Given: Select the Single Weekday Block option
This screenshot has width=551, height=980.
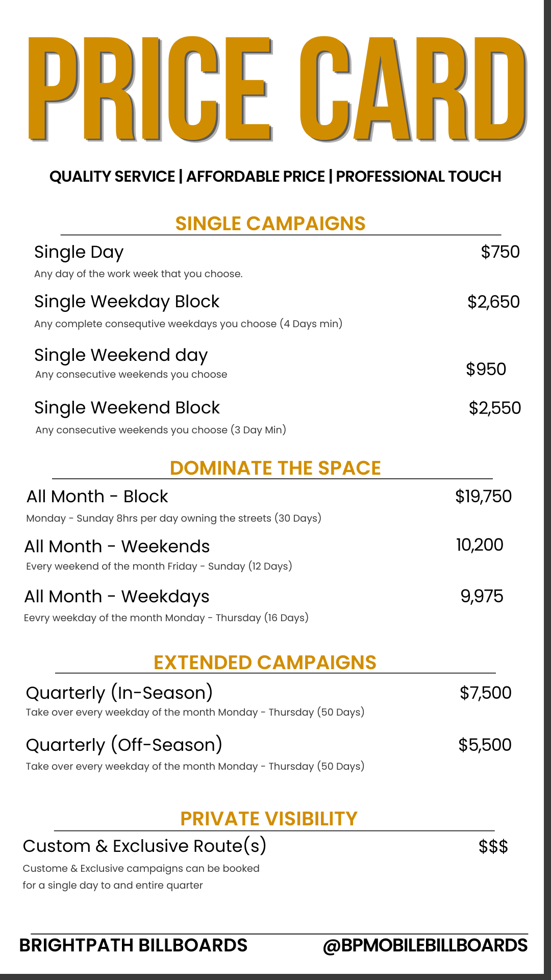Looking at the screenshot, I should point(127,302).
